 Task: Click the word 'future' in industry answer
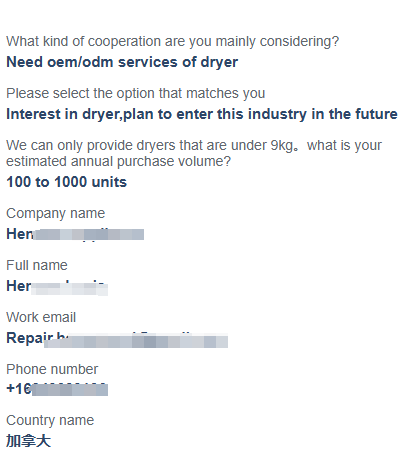click(376, 114)
